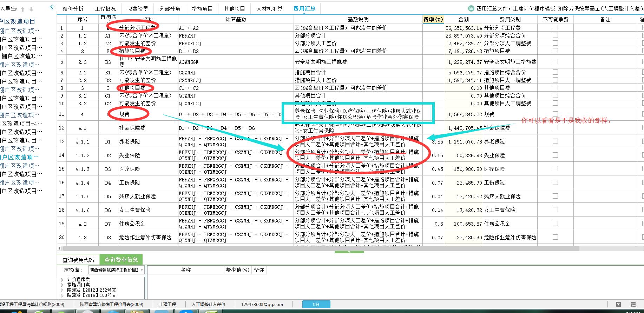The width and height of the screenshot is (644, 313).
Task: Click the 人工调整计入差价 status bar entry
Action: pos(209,305)
